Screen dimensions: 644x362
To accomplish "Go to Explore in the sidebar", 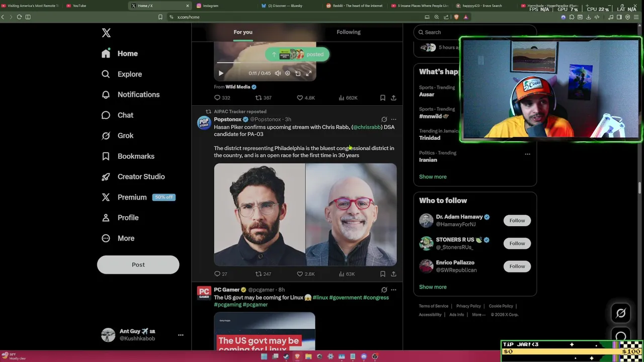I will (122, 74).
